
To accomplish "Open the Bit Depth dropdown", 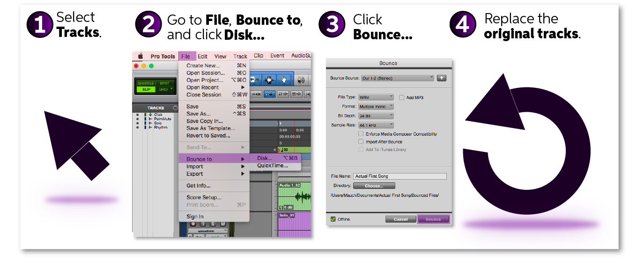I will pyautogui.click(x=376, y=115).
